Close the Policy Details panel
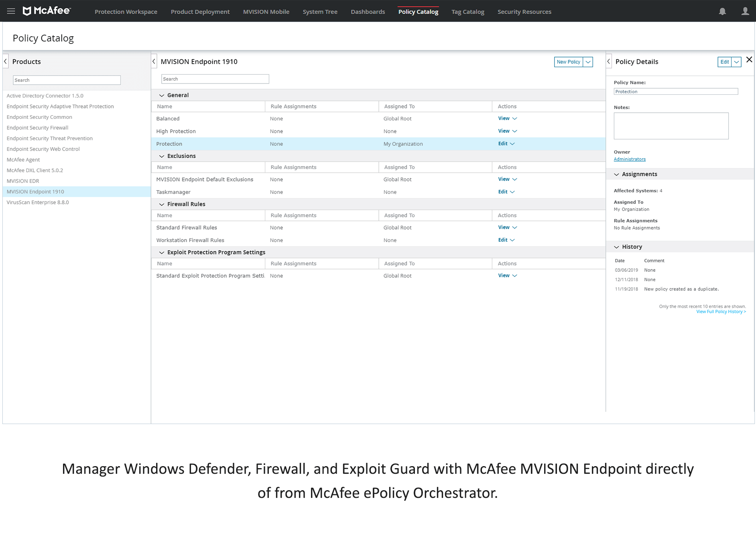 [x=749, y=60]
